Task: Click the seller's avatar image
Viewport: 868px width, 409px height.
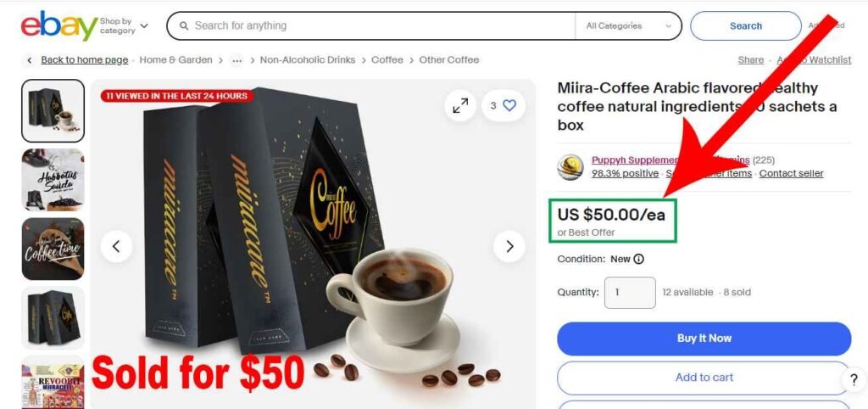Action: [570, 167]
